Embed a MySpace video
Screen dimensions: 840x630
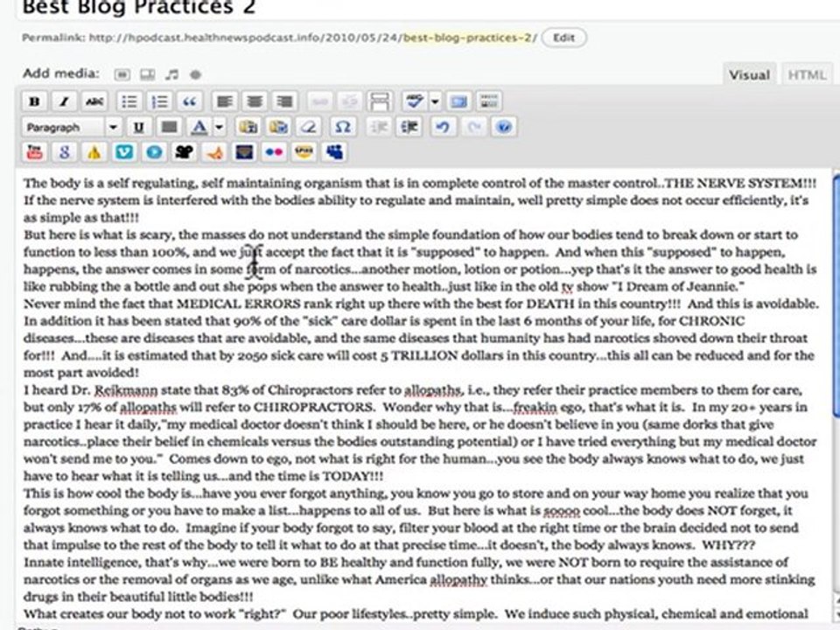tap(334, 152)
